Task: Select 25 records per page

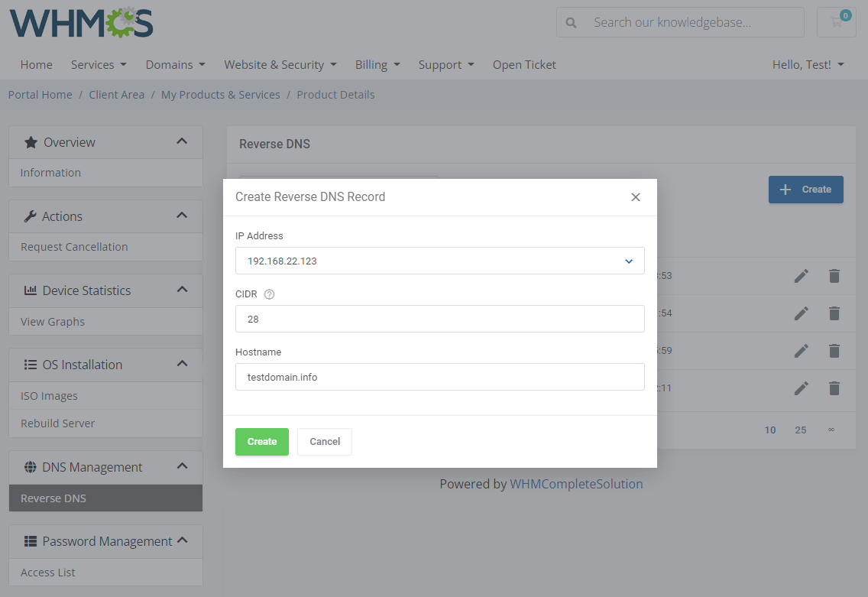Action: (800, 430)
